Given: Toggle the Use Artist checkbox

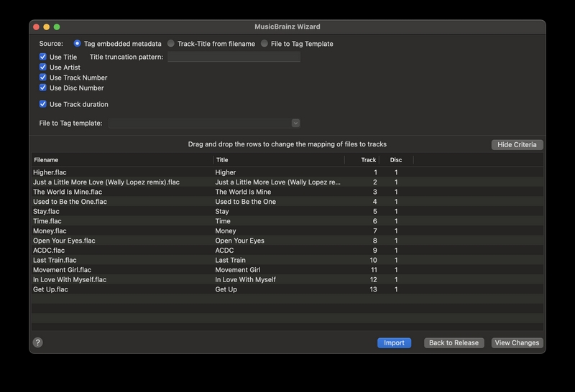Looking at the screenshot, I should (43, 67).
